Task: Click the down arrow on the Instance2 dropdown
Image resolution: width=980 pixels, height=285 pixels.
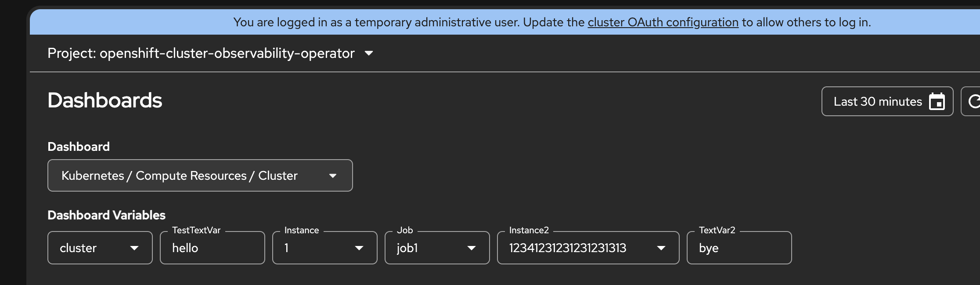Action: [661, 248]
